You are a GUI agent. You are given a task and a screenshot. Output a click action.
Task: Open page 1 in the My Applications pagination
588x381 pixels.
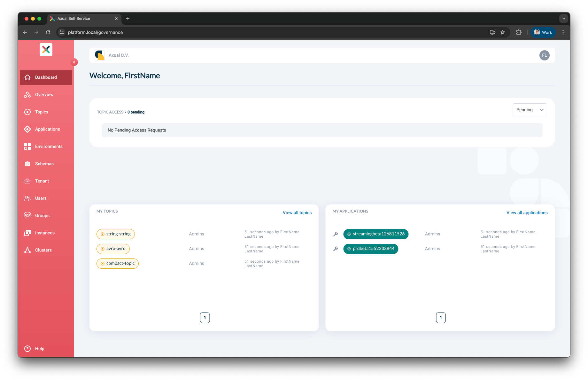(441, 317)
